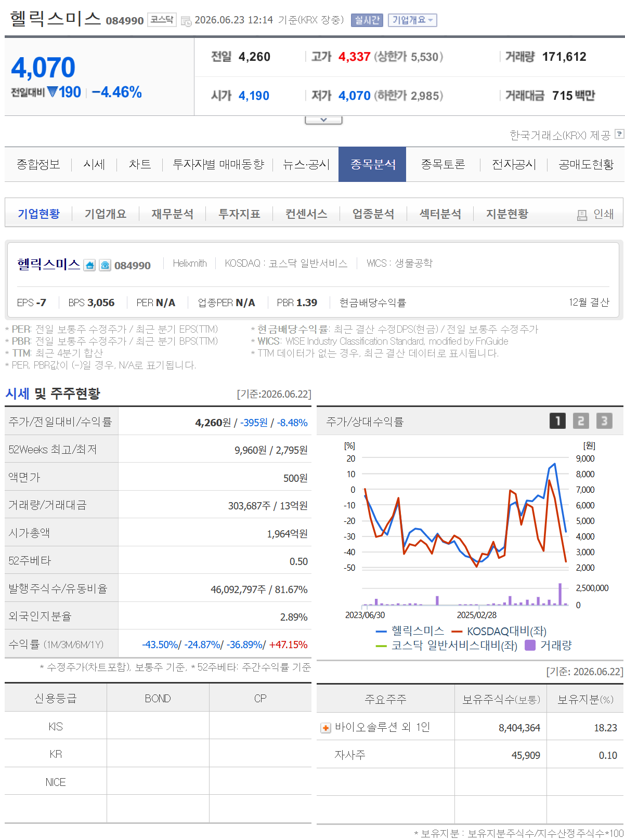
Task: Click blue 헬릭스미스 legend line
Action: (381, 632)
